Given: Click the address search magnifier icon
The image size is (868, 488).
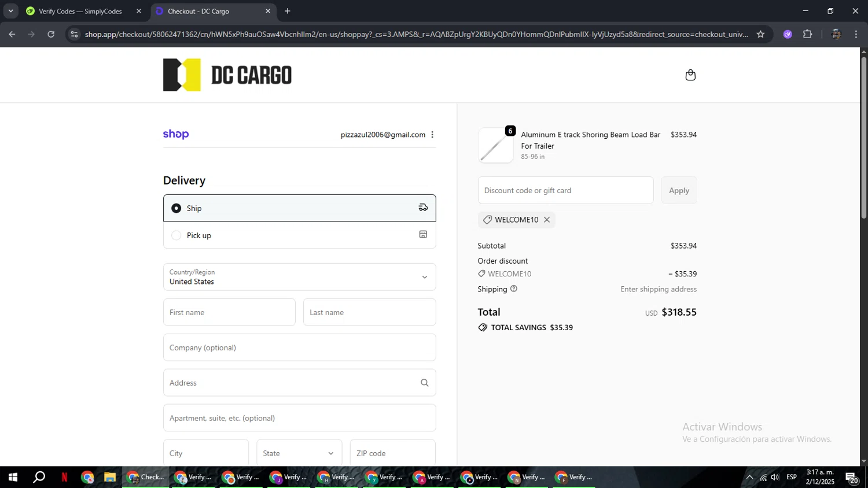Looking at the screenshot, I should pos(424,383).
